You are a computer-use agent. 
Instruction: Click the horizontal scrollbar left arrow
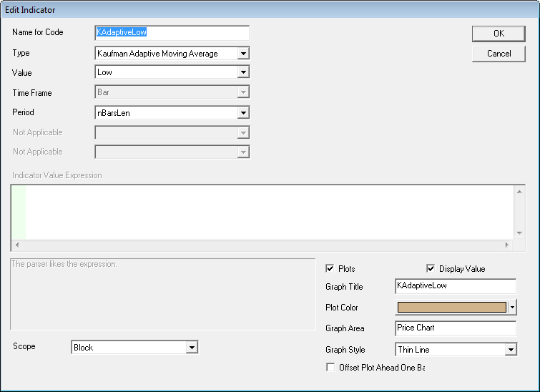coord(16,245)
